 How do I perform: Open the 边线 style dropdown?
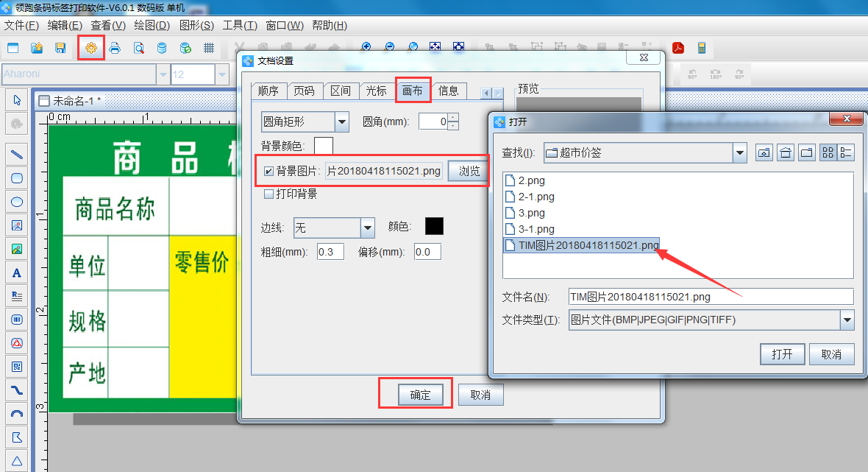click(367, 228)
